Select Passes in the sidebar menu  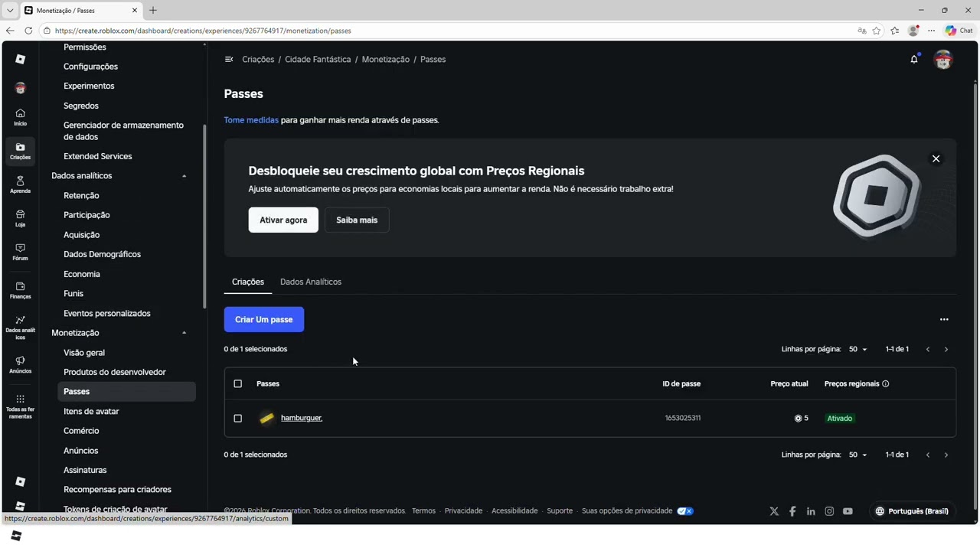[126, 391]
